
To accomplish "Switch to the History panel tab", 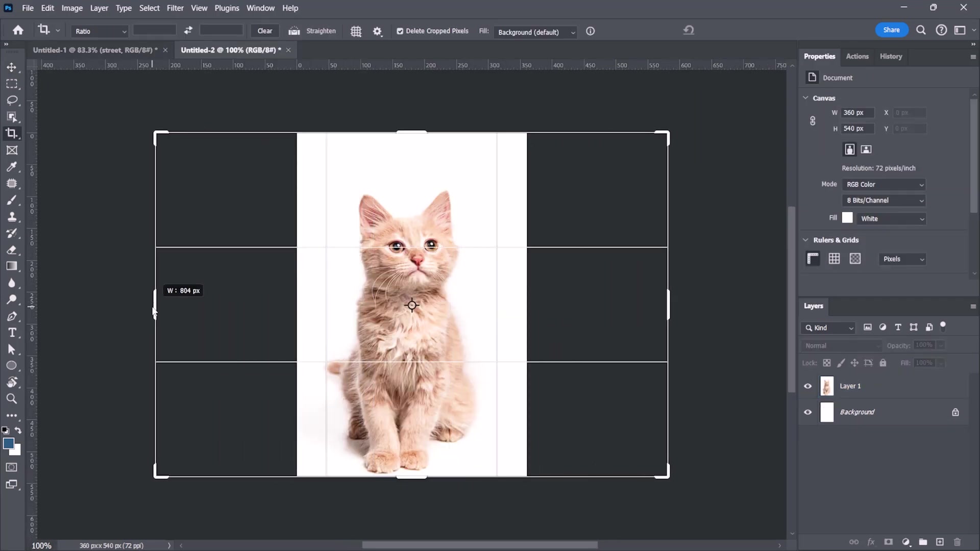I will pyautogui.click(x=891, y=56).
